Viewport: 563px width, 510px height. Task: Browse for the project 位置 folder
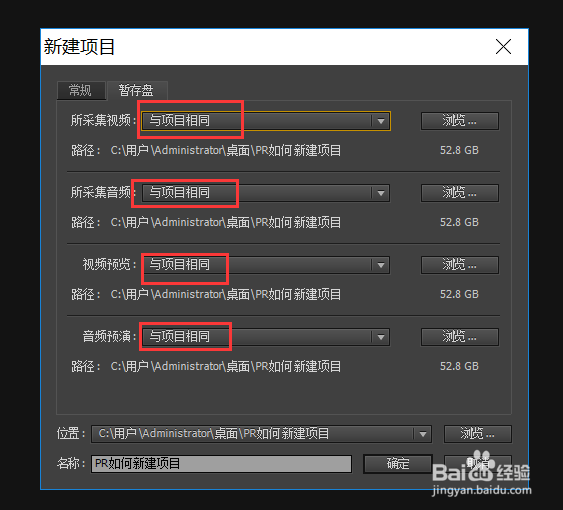478,434
